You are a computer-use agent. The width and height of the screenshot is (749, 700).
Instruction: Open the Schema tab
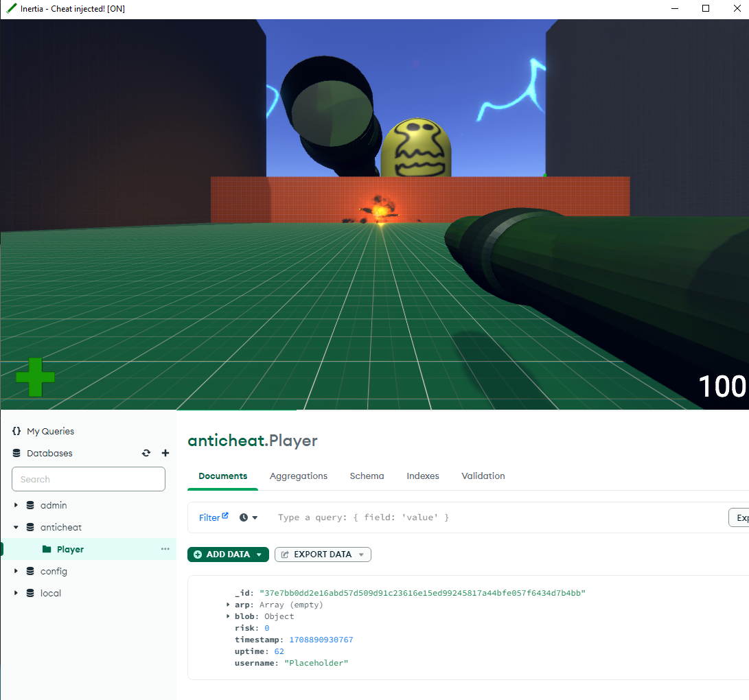367,476
